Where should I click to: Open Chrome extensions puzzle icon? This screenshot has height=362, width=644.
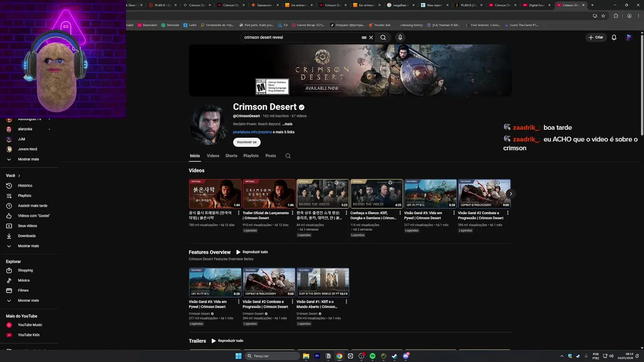(x=616, y=16)
